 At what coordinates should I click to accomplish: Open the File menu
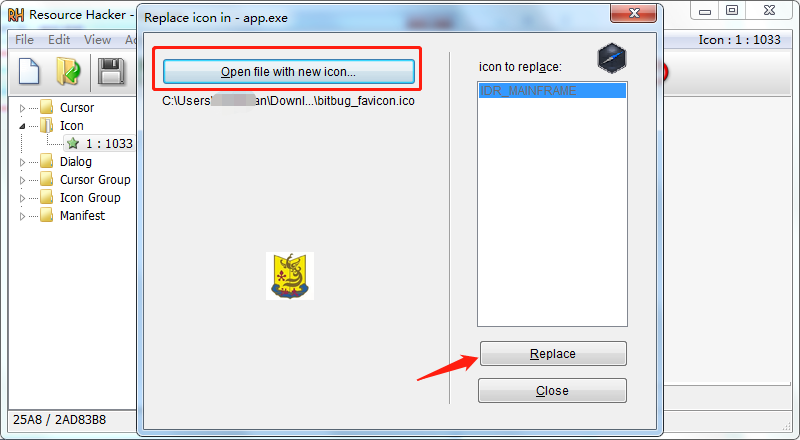(24, 40)
